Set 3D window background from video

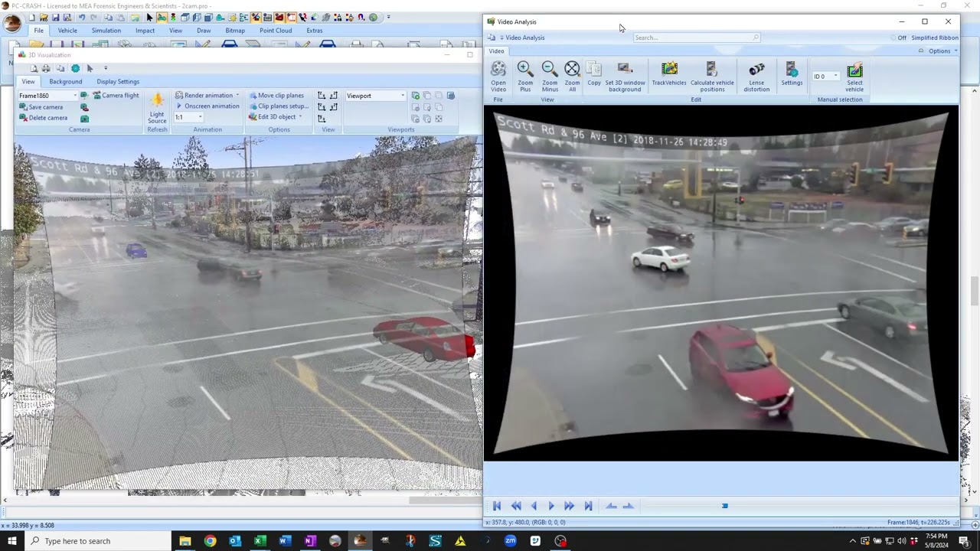click(x=625, y=77)
